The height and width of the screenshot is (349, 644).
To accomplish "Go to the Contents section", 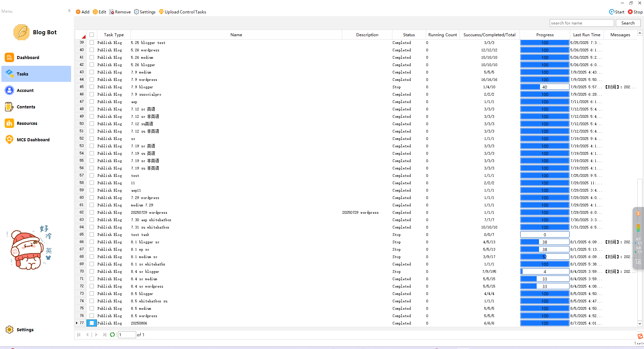I will click(26, 107).
